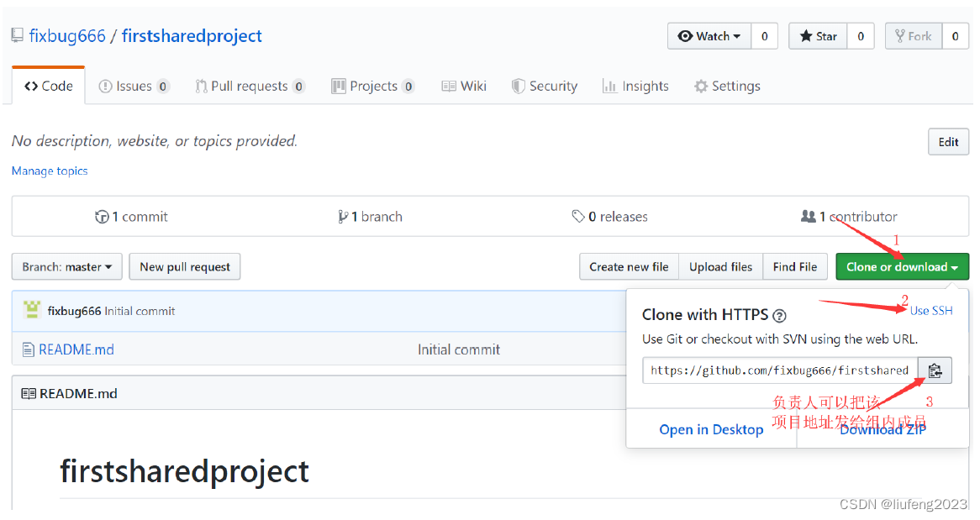Click Create new file button
Image resolution: width=980 pixels, height=520 pixels.
[x=629, y=267]
